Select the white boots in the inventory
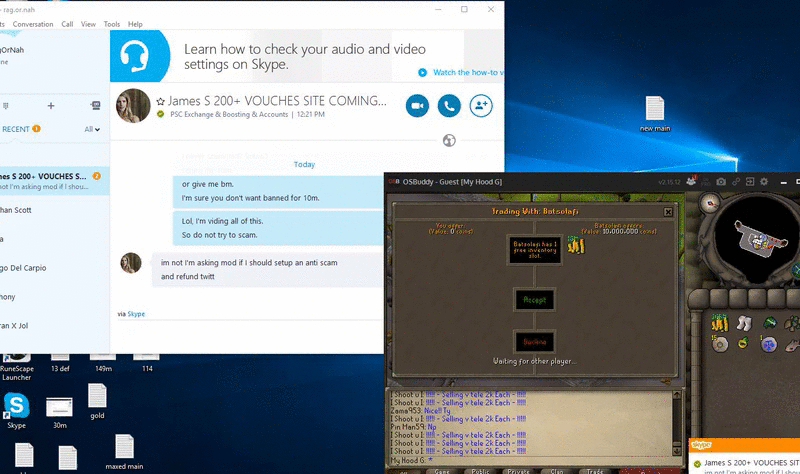This screenshot has height=474, width=800. 744,323
